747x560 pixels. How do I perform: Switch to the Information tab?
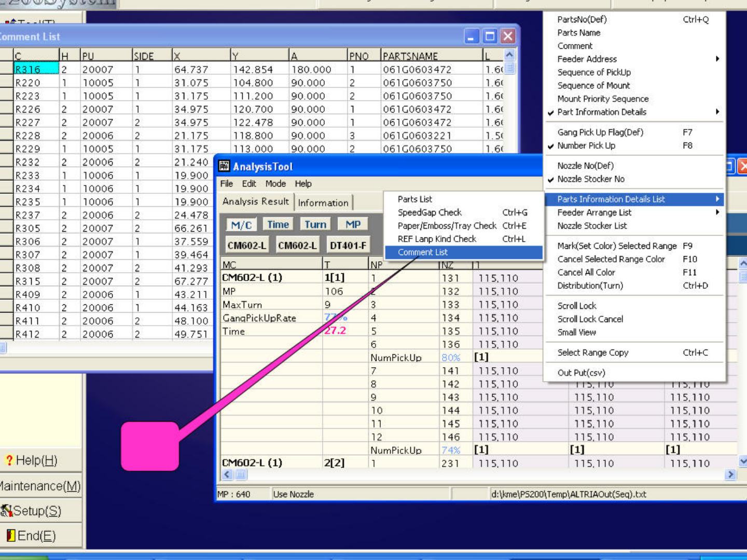(323, 203)
